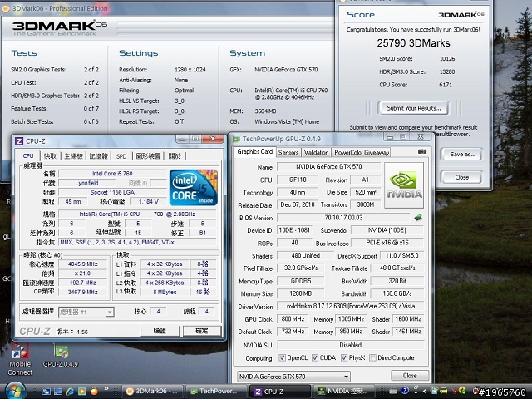The height and width of the screenshot is (399, 532).
Task: Click the Intel Core i5 logo in CPU-Z
Action: coord(194,188)
